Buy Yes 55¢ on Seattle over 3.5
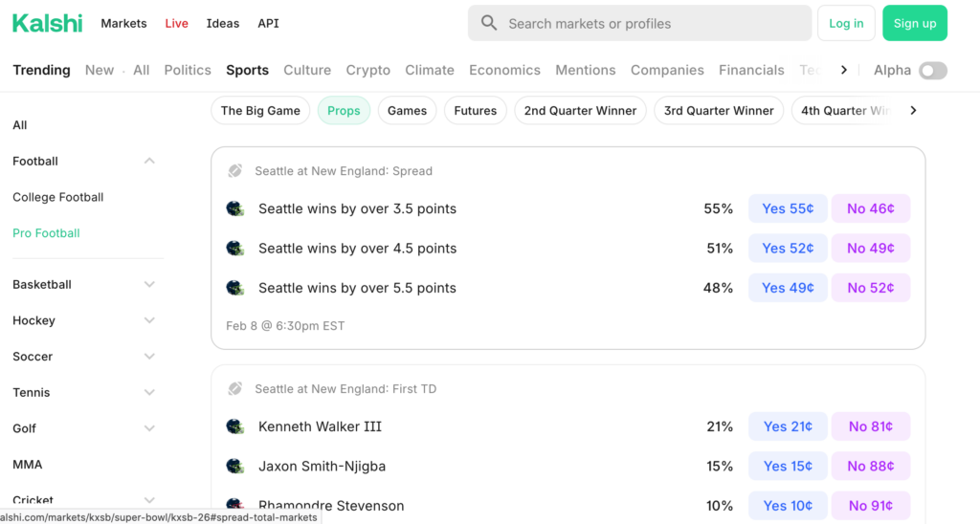 coord(788,208)
